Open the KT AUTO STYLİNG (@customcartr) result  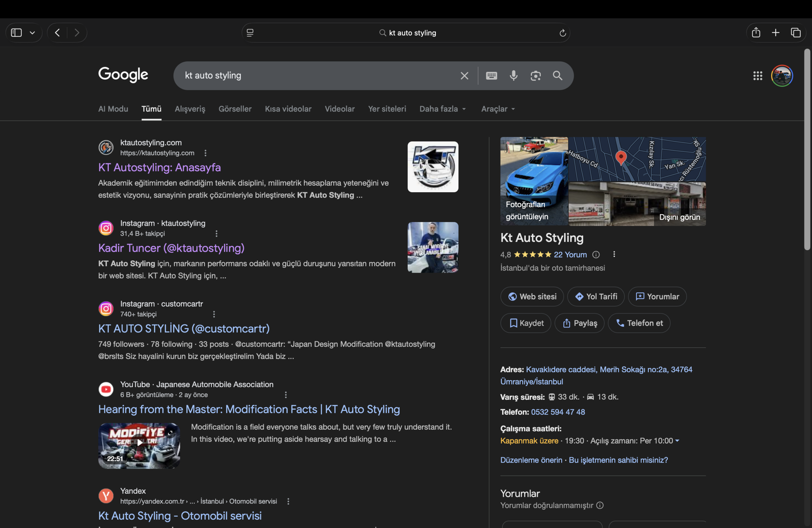[184, 329]
